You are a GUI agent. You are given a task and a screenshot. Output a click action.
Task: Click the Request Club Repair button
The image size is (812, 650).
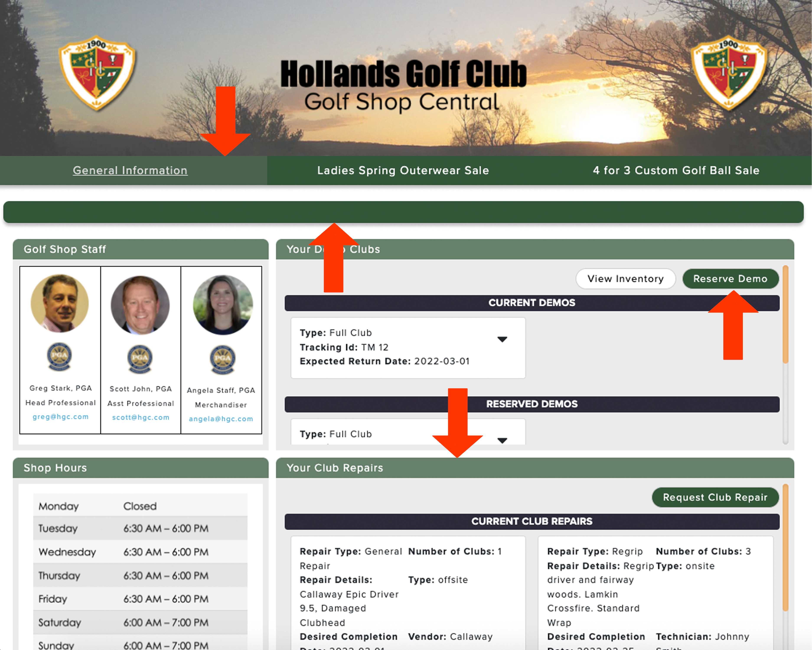tap(715, 497)
